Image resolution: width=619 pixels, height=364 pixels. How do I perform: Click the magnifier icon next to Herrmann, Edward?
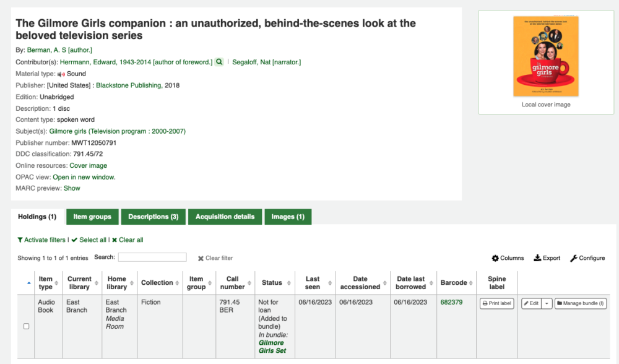pos(219,62)
